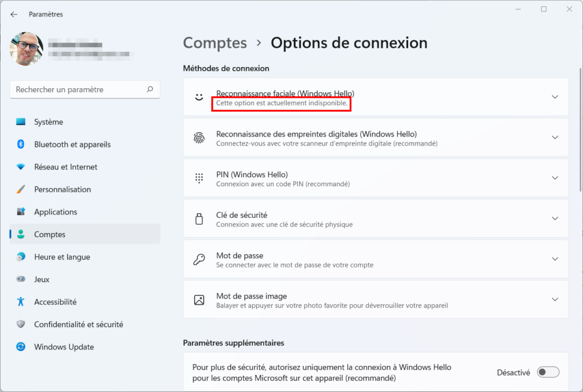
Task: Click Reconnaissance faciale (Windows Hello) title
Action: click(x=285, y=93)
